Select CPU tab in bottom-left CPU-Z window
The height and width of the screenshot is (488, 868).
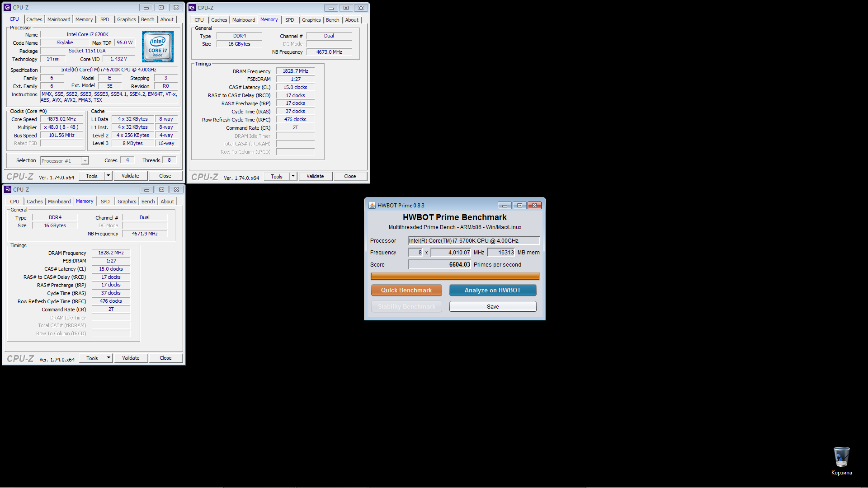(x=14, y=202)
